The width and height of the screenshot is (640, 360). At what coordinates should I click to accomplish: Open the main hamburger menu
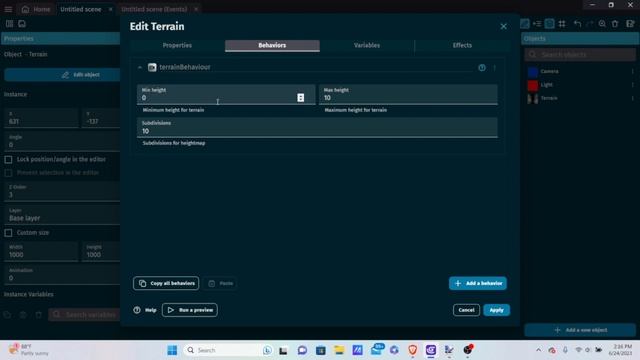click(x=8, y=9)
